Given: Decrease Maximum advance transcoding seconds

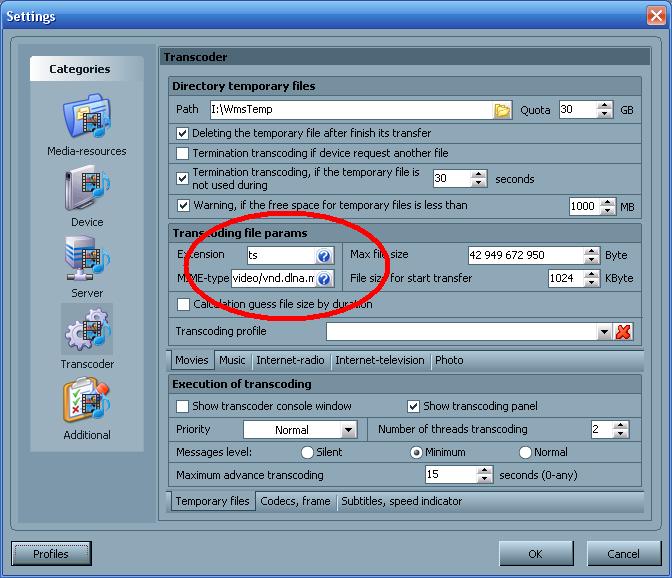Looking at the screenshot, I should [484, 479].
